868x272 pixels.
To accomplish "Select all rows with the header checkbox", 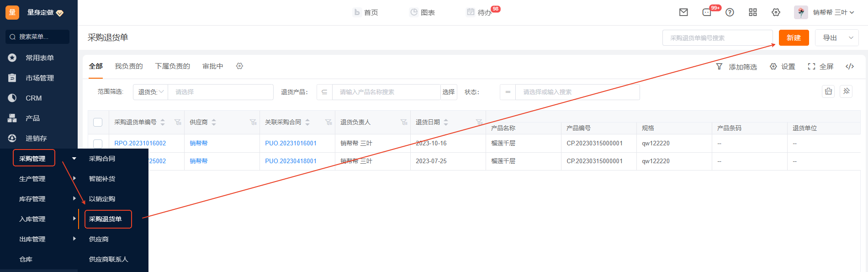I will (98, 122).
